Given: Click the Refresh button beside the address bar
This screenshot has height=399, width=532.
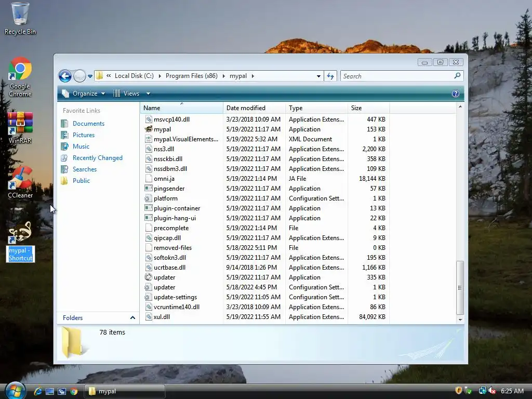Looking at the screenshot, I should pos(330,76).
